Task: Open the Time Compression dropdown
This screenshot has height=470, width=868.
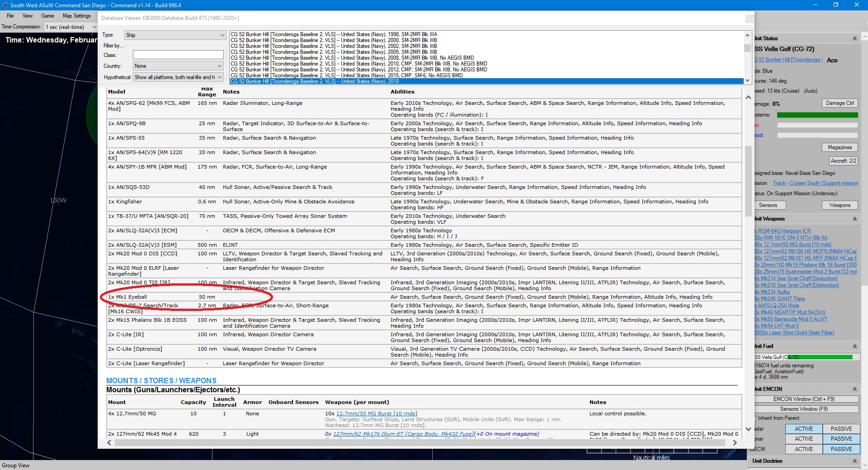Action: click(x=71, y=27)
